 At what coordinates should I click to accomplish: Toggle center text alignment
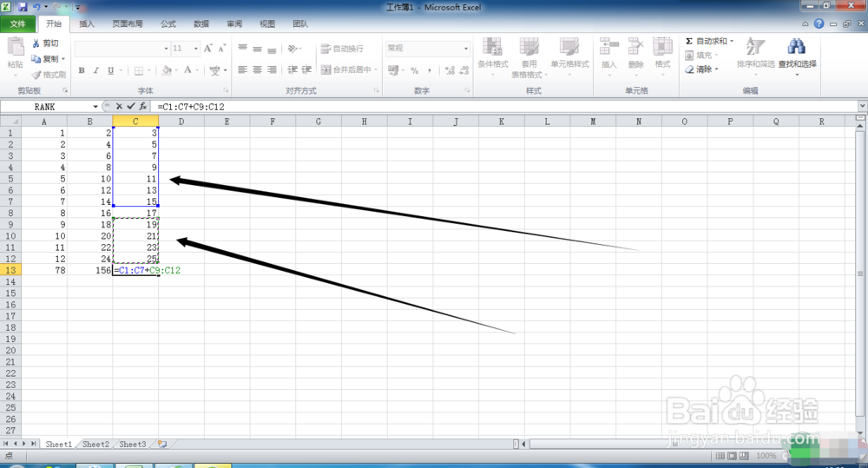pos(257,69)
